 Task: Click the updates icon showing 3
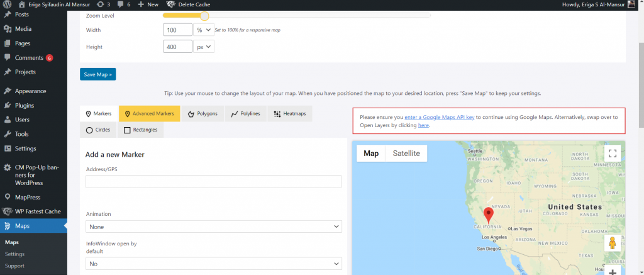[x=103, y=4]
